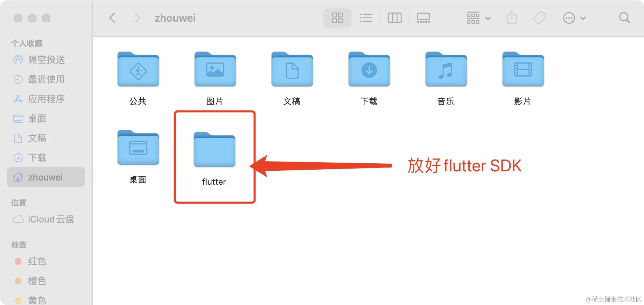Select the 音乐 folder icon
The height and width of the screenshot is (305, 644).
(x=446, y=69)
